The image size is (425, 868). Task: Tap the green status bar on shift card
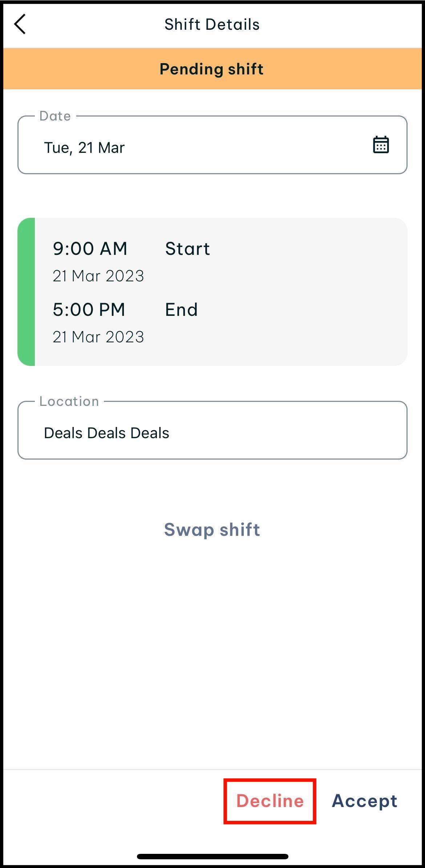[27, 292]
